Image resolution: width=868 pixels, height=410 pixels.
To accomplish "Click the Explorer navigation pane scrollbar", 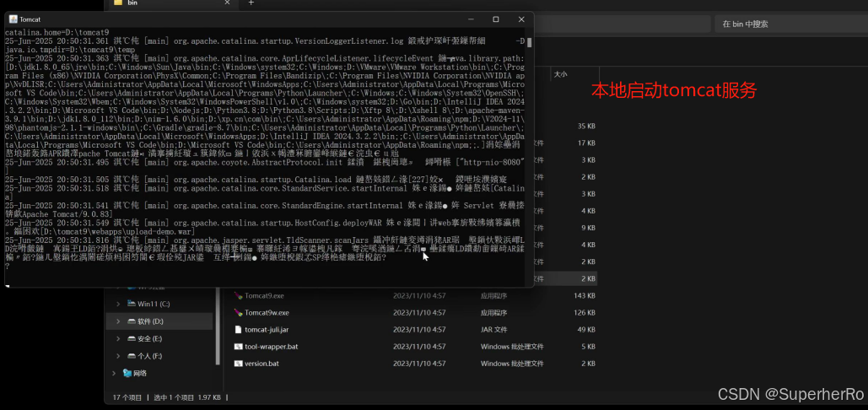I will [218, 326].
